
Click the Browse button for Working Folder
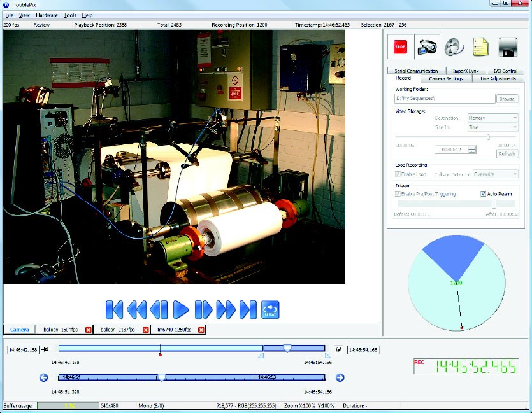507,99
